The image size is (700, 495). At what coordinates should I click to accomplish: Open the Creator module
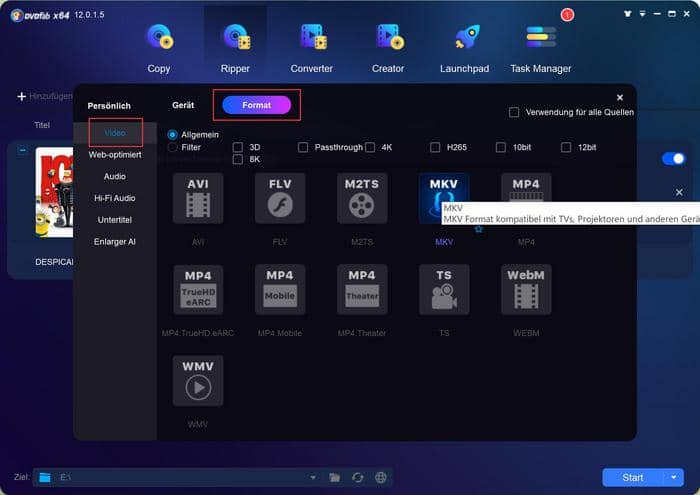(388, 48)
